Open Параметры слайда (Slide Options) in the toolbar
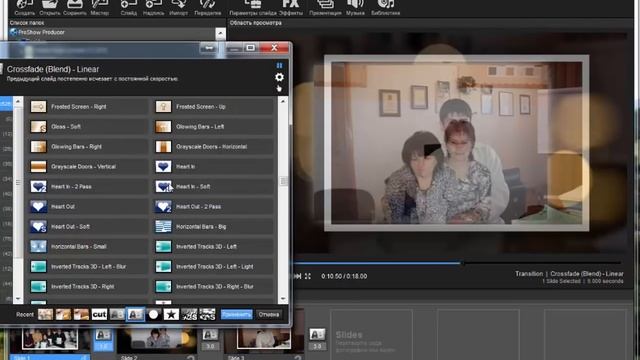640x360 pixels. pos(253,6)
